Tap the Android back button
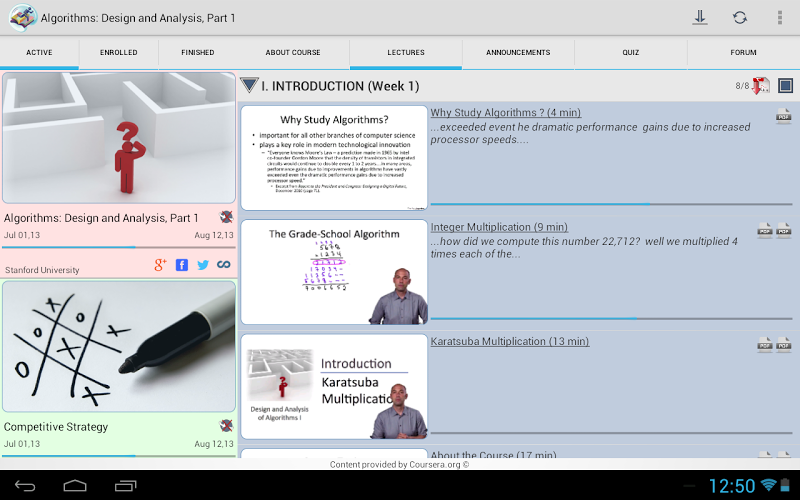This screenshot has height=500, width=800. coord(24,486)
